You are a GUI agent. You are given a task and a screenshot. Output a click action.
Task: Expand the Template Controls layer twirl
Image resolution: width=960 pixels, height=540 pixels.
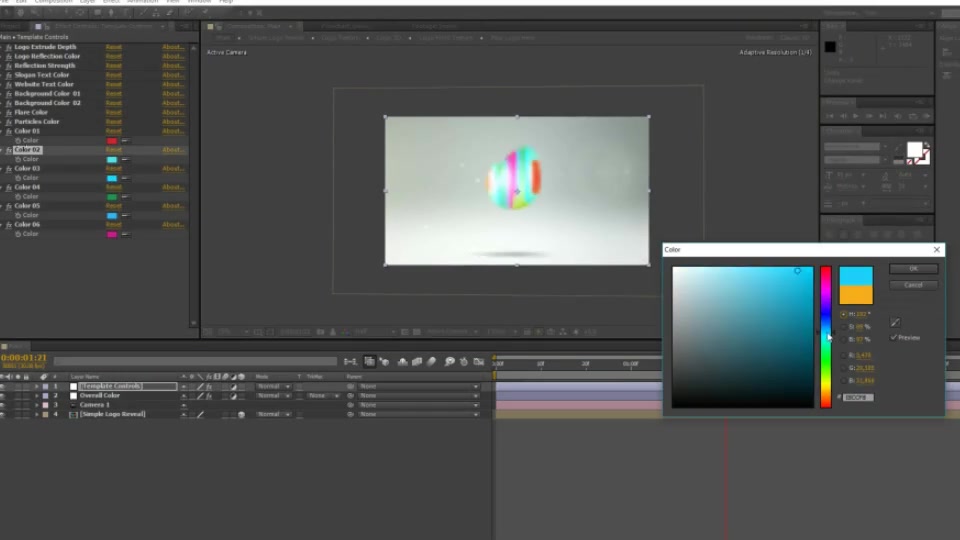37,386
